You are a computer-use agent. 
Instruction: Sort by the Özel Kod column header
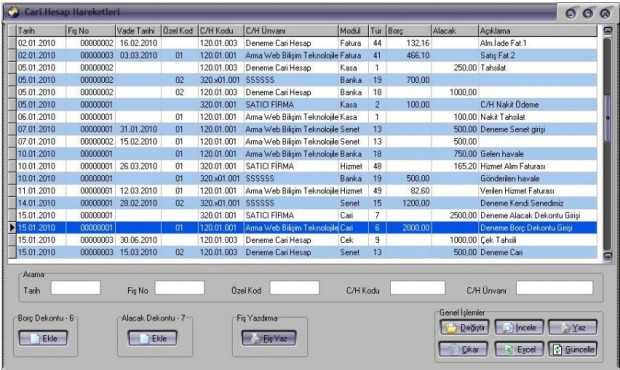click(180, 30)
